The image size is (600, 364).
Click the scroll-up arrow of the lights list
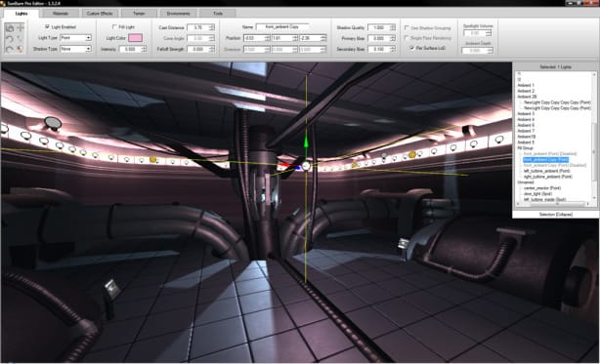(594, 74)
